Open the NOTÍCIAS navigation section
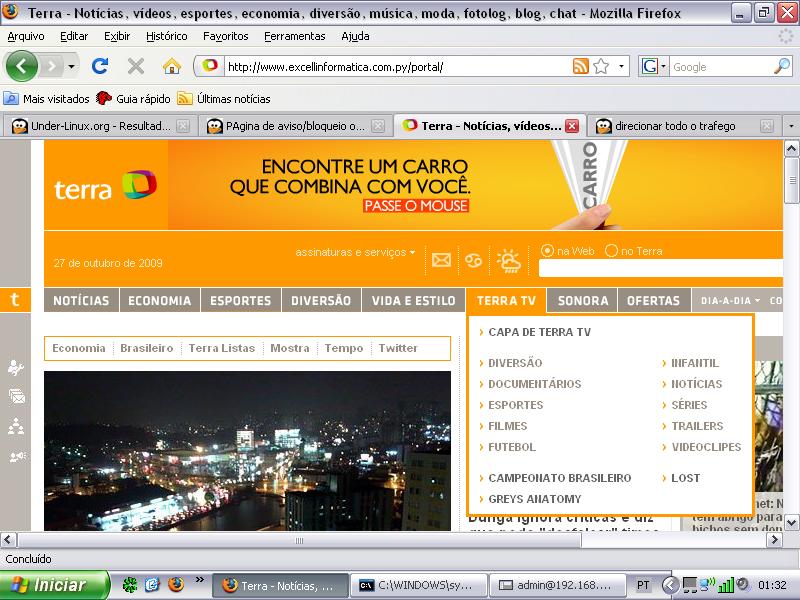This screenshot has height=600, width=800. tap(81, 301)
